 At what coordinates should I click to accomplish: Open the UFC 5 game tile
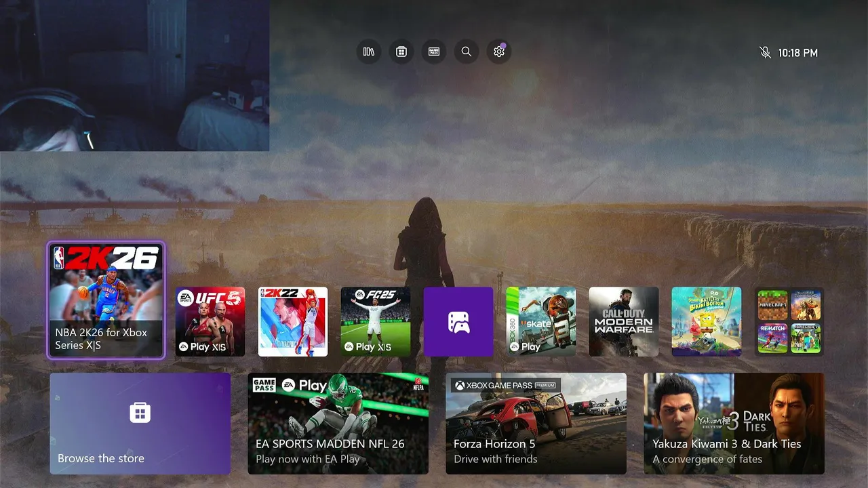(x=210, y=322)
